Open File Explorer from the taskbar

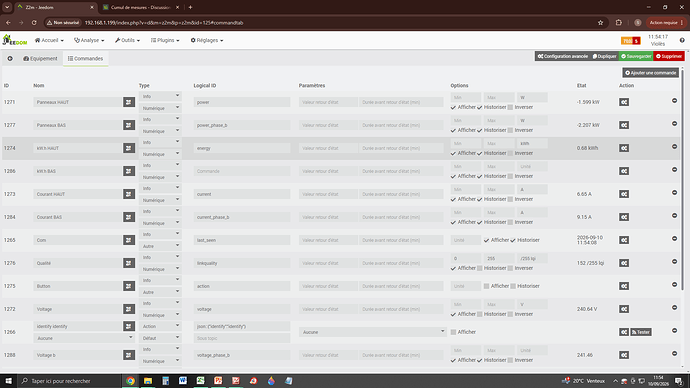148,381
